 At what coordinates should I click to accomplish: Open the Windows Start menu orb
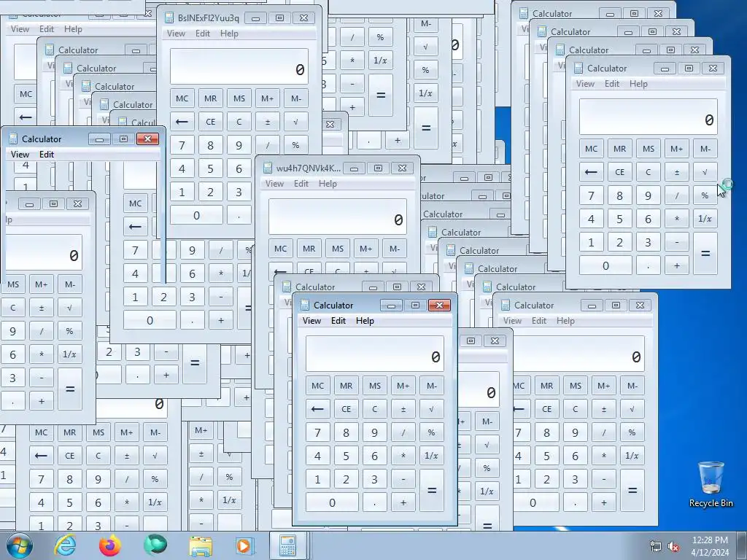tap(19, 545)
